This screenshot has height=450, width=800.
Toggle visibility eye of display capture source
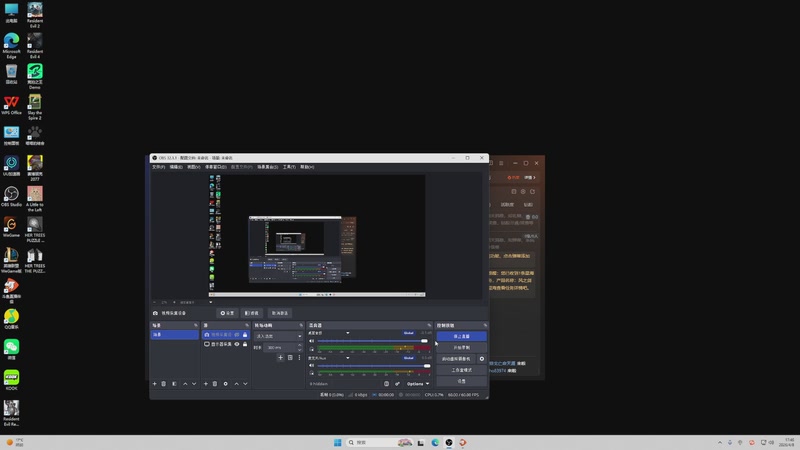coord(237,344)
